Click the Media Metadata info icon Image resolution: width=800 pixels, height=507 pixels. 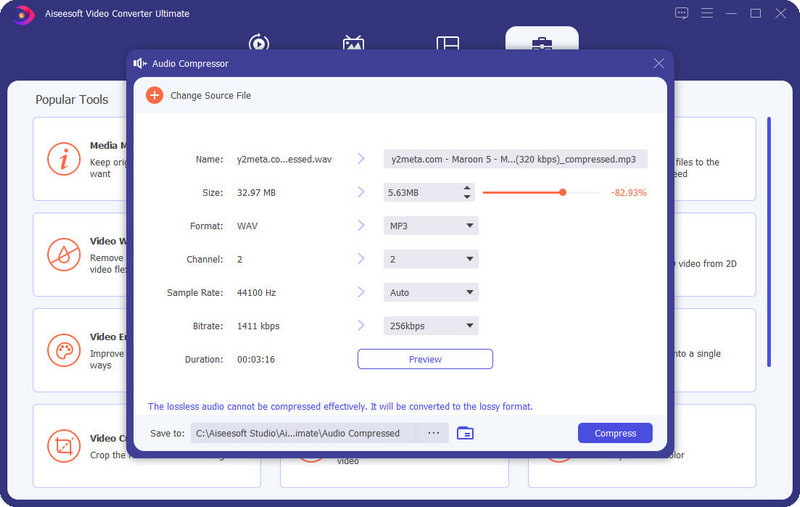[64, 159]
